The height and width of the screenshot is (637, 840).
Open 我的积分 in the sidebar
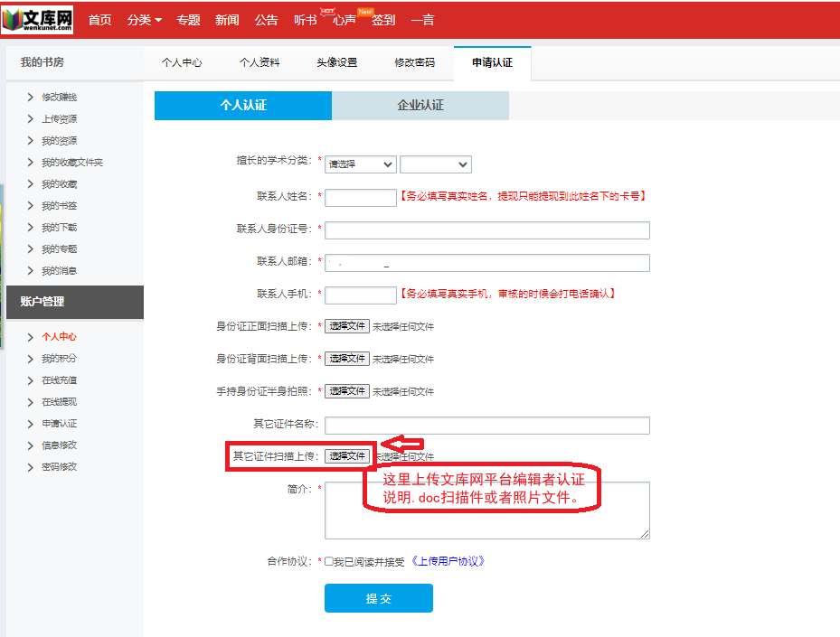[x=60, y=358]
